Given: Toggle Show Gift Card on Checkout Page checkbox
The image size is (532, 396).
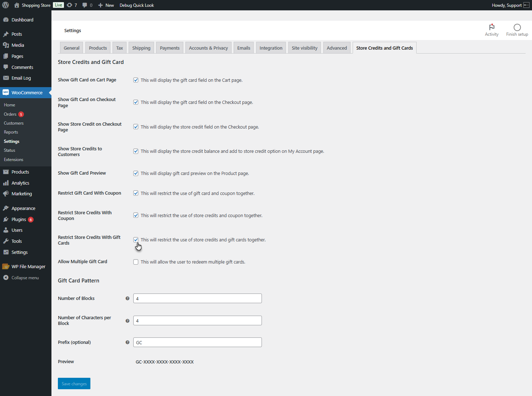Looking at the screenshot, I should tap(136, 102).
